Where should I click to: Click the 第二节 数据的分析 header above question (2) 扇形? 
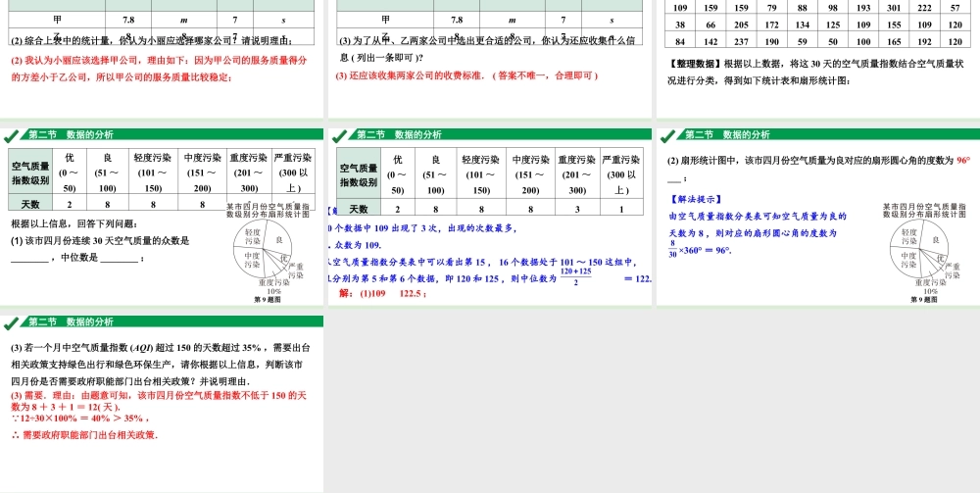727,135
